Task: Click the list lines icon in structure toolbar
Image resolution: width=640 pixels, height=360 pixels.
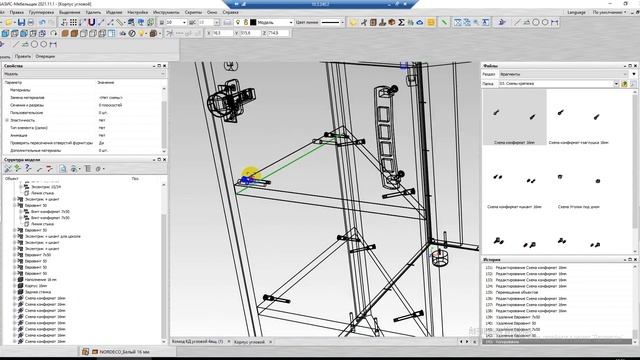Action: (87, 168)
